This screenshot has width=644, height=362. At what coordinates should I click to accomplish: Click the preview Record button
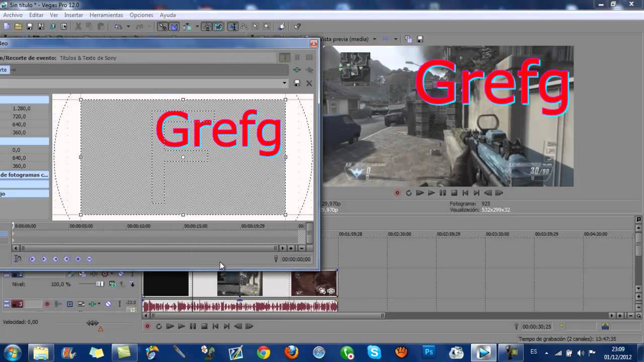click(397, 193)
